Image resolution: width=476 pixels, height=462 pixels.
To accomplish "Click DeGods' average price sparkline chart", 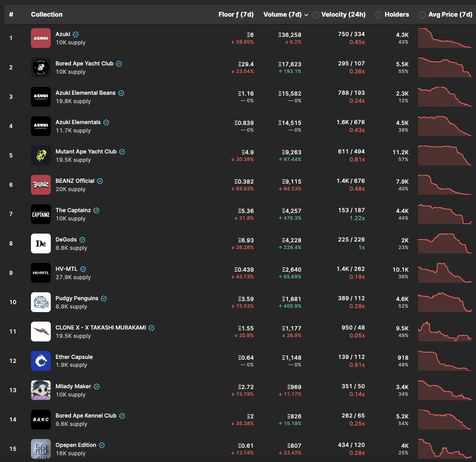I will pyautogui.click(x=445, y=243).
